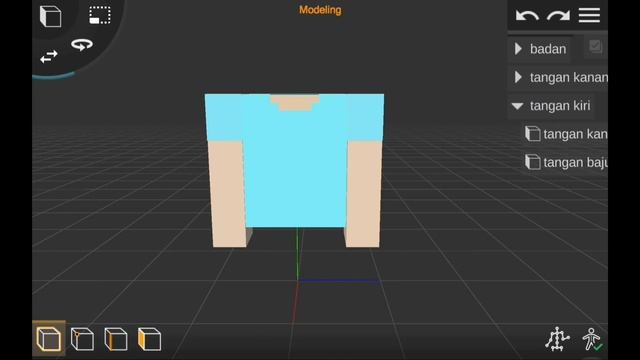Select object mode cube icon
Screen dimensions: 640x360
click(x=49, y=339)
